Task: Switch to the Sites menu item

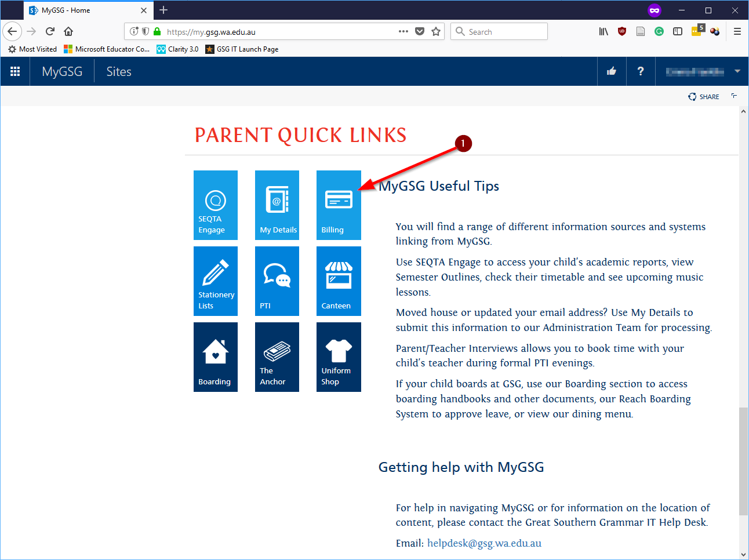Action: (118, 71)
